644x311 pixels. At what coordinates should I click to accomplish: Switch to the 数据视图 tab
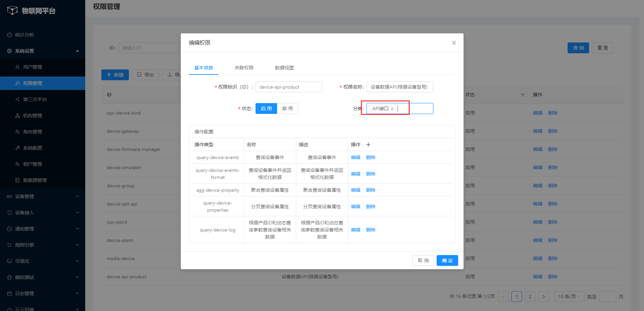tap(284, 68)
